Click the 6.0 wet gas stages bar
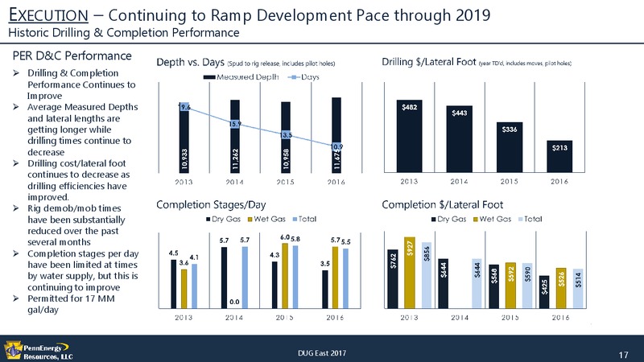 (285, 276)
